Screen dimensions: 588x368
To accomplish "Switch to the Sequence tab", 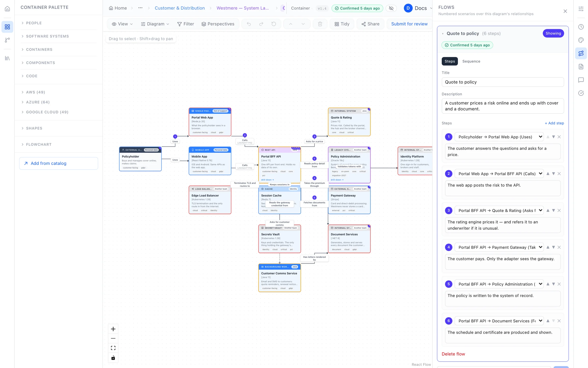I will click(471, 61).
